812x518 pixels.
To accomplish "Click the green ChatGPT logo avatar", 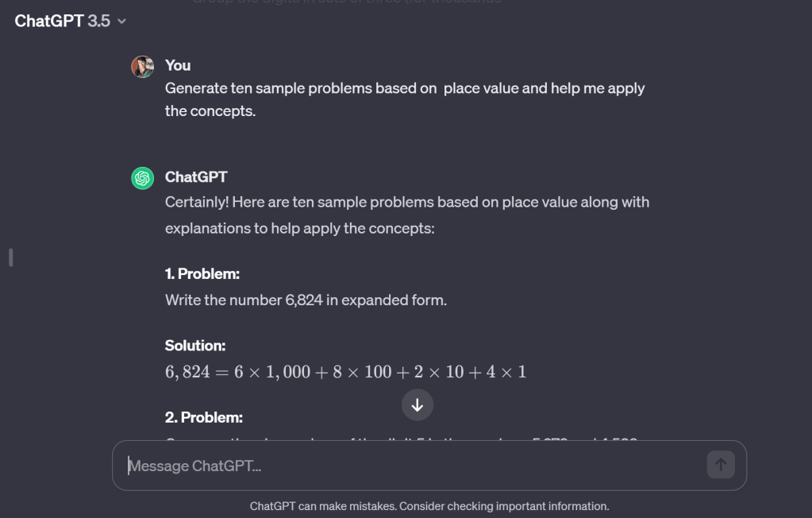I will [x=142, y=179].
